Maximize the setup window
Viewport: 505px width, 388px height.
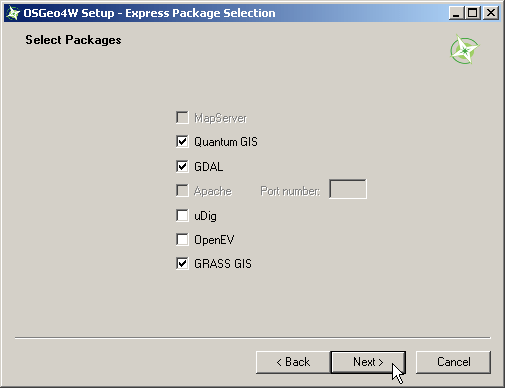tap(473, 13)
